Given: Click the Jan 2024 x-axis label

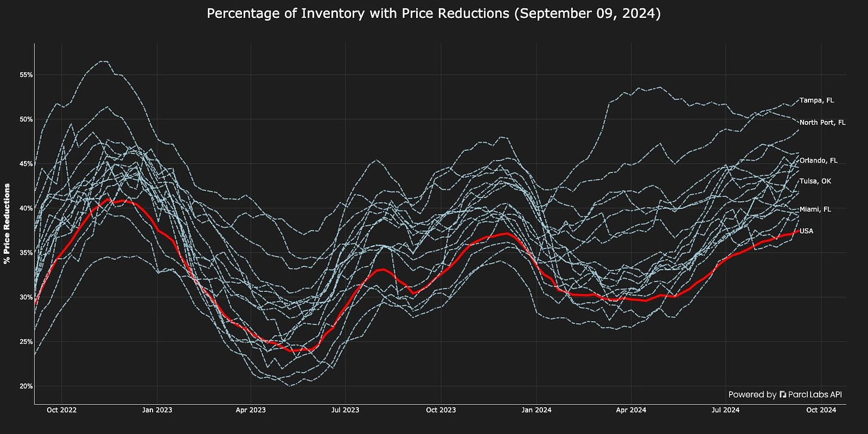Looking at the screenshot, I should pyautogui.click(x=537, y=410).
